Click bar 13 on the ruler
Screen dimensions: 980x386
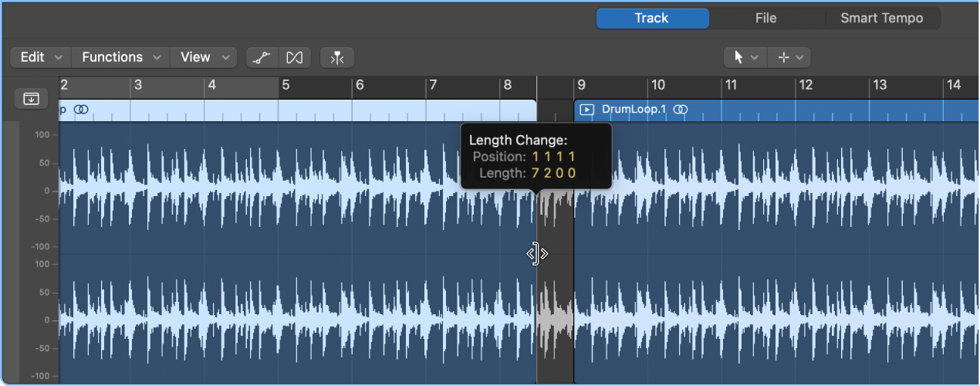880,85
